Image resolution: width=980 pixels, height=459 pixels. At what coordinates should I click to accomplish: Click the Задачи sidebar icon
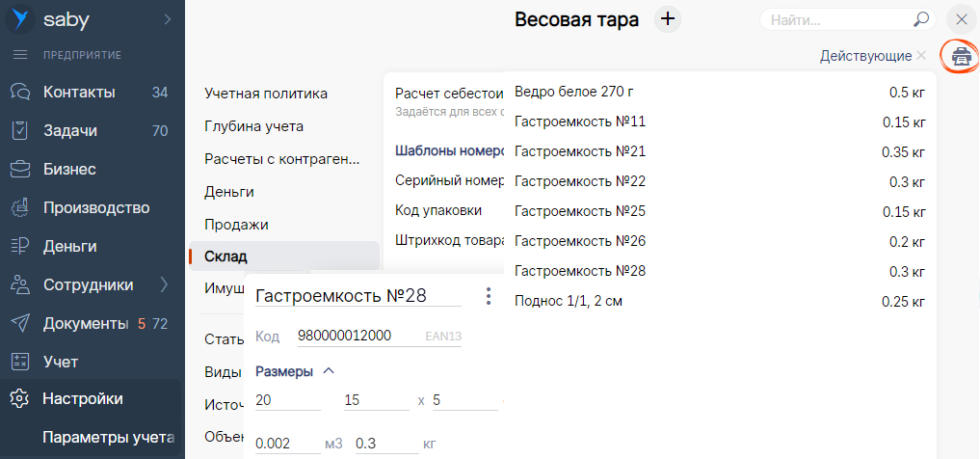pyautogui.click(x=20, y=131)
